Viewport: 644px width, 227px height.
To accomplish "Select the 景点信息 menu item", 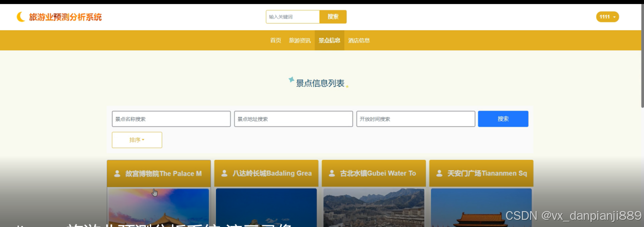I will click(329, 40).
